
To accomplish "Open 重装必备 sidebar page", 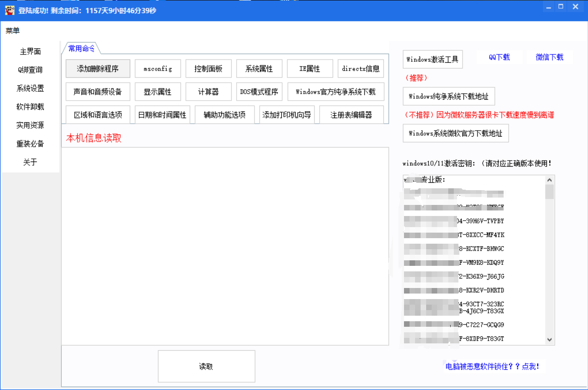I will click(x=30, y=144).
